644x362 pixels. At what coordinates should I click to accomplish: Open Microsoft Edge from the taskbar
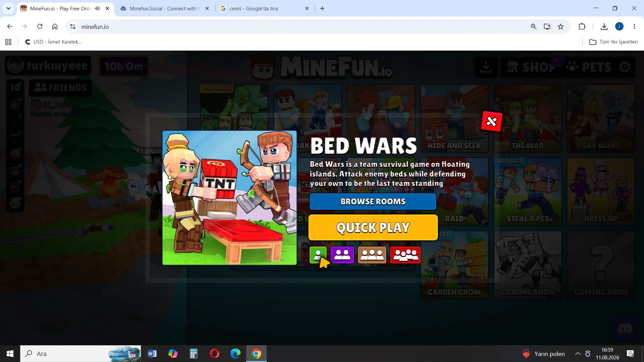tap(235, 354)
